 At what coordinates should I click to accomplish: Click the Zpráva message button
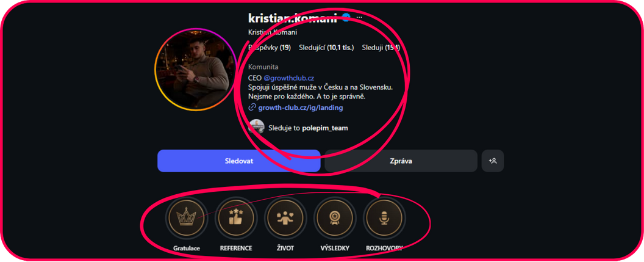[401, 161]
